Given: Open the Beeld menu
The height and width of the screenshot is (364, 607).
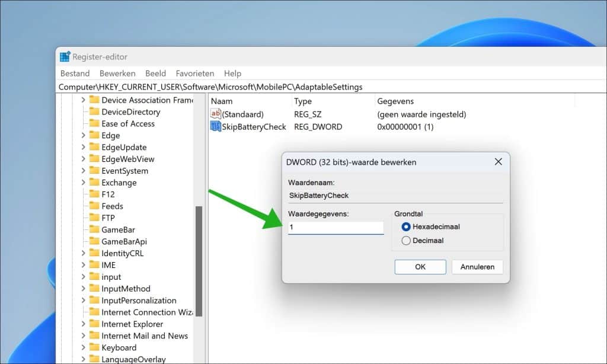Looking at the screenshot, I should pos(155,73).
